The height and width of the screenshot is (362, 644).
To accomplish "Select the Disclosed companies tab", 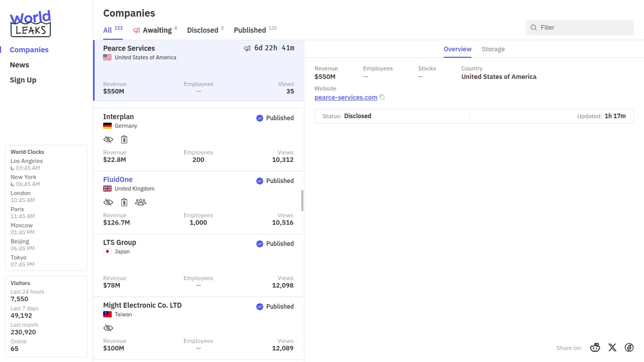I will 202,30.
